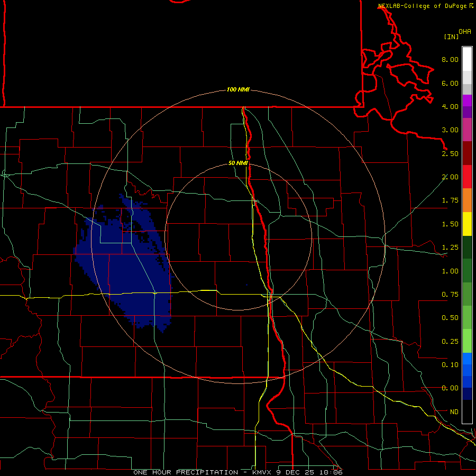
Task: Pick the yellow swatch beside 1.50
Action: pyautogui.click(x=467, y=224)
